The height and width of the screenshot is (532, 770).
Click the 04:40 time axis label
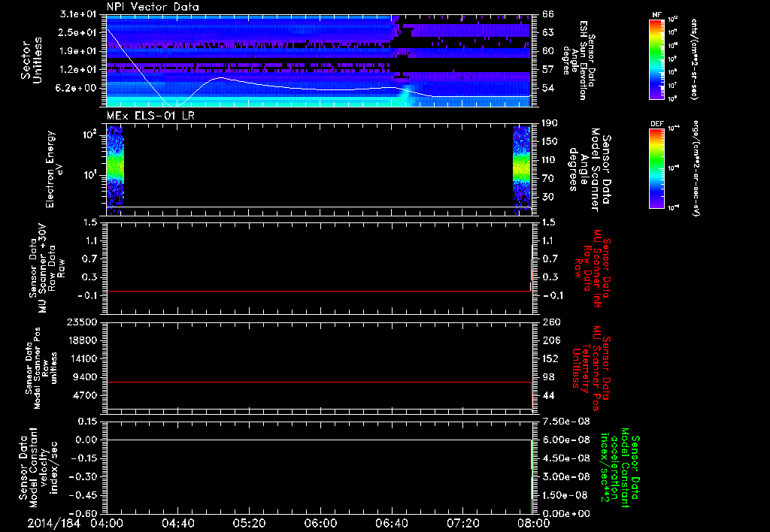click(x=178, y=523)
